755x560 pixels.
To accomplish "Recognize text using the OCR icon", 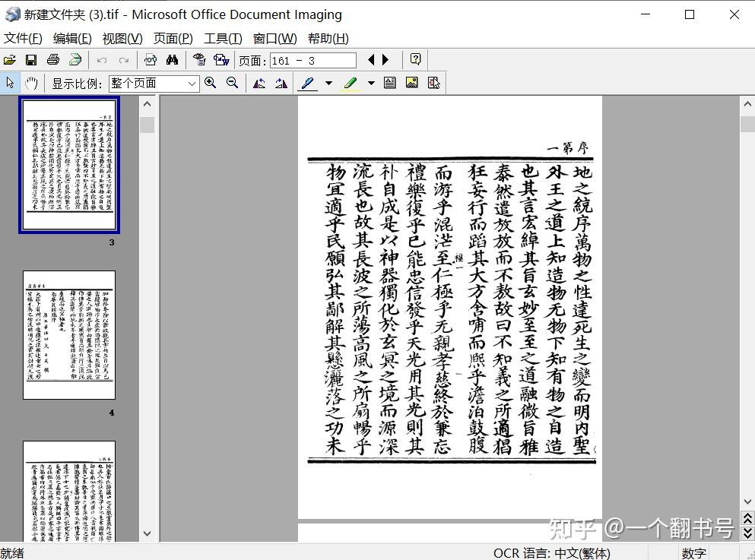I will point(198,60).
